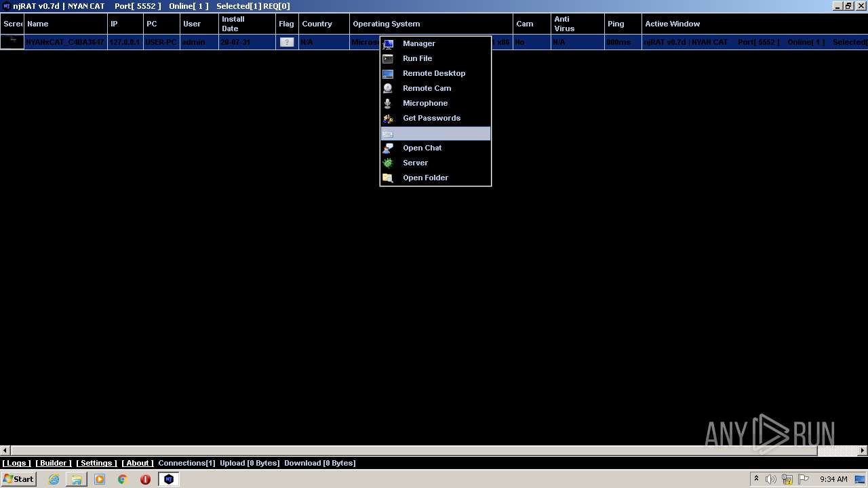868x488 pixels.
Task: Click the horizontal scrollbar right arrow
Action: click(863, 451)
